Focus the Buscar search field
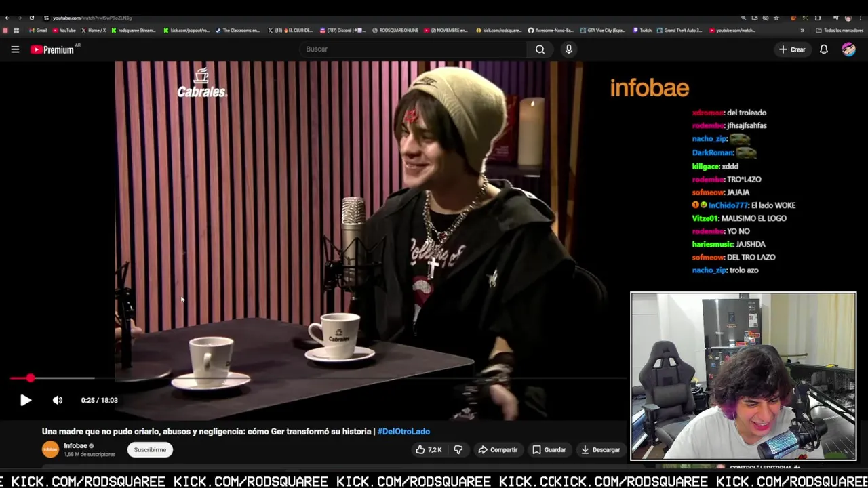 click(x=414, y=49)
